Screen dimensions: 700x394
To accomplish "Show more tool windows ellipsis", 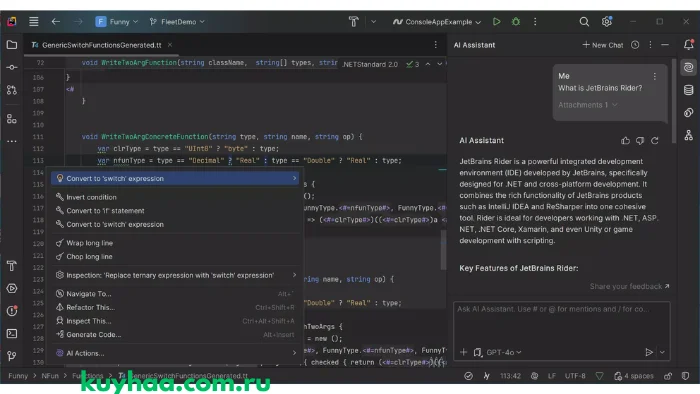I will click(12, 141).
